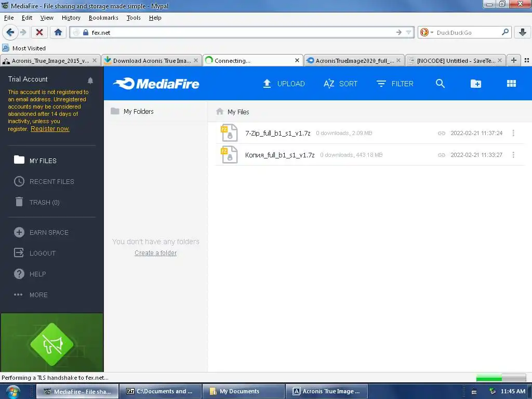Close the Connecting... tab
The width and height of the screenshot is (532, 399).
(297, 60)
